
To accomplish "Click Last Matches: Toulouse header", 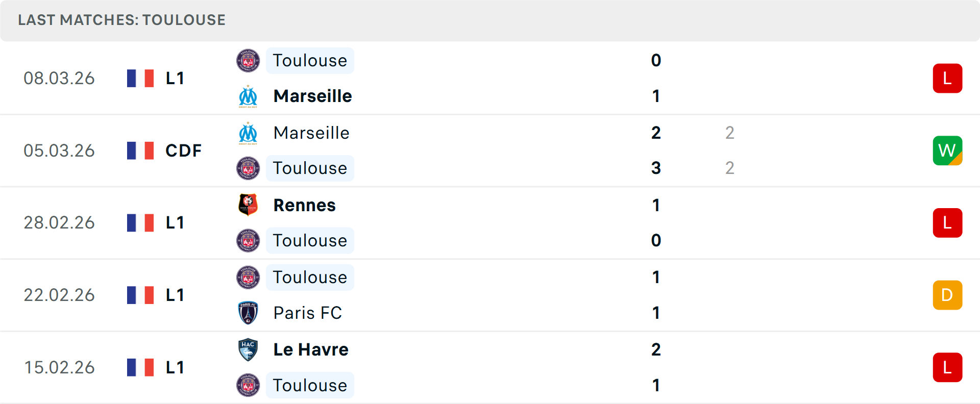I will (121, 20).
